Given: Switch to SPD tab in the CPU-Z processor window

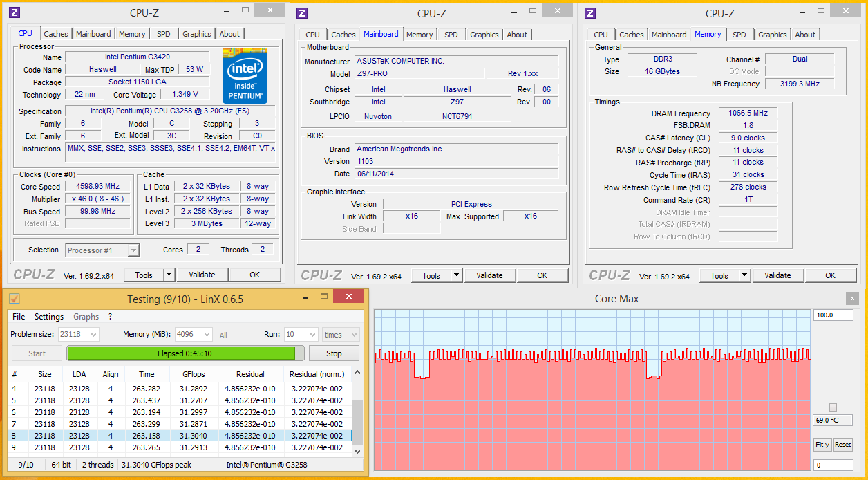Looking at the screenshot, I should click(x=164, y=34).
